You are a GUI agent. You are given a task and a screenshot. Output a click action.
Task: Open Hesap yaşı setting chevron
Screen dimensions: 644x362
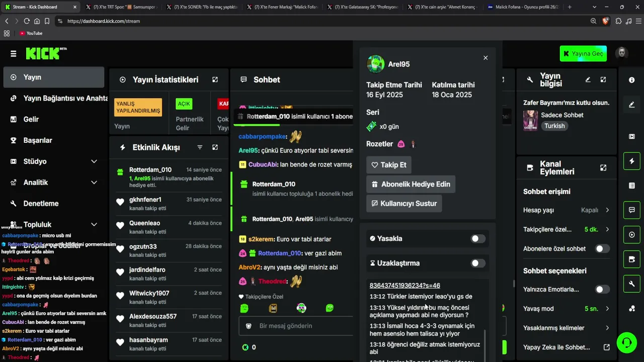click(x=607, y=210)
